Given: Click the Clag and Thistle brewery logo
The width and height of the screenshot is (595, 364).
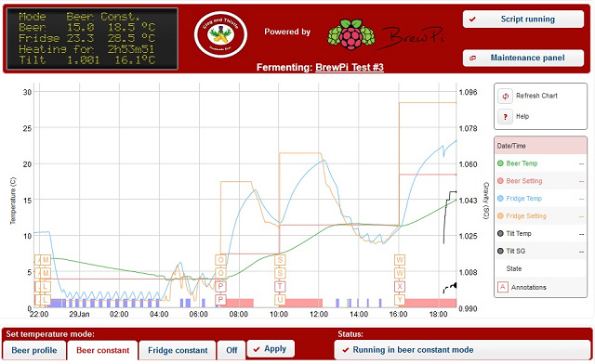Looking at the screenshot, I should (220, 34).
